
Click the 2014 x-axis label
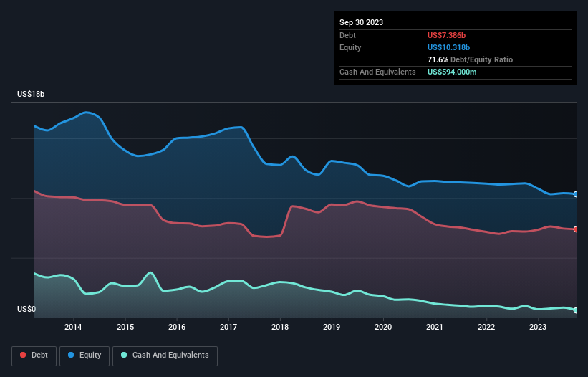pos(73,327)
